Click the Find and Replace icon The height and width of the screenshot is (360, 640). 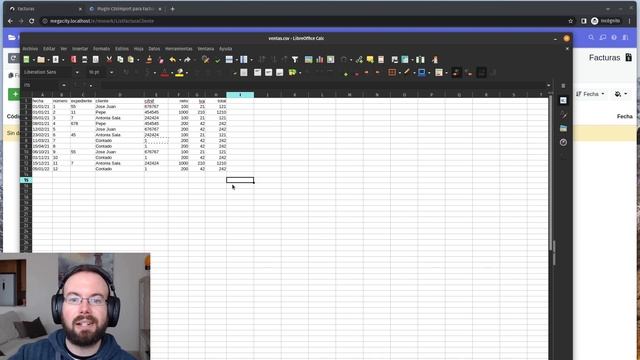(x=206, y=60)
